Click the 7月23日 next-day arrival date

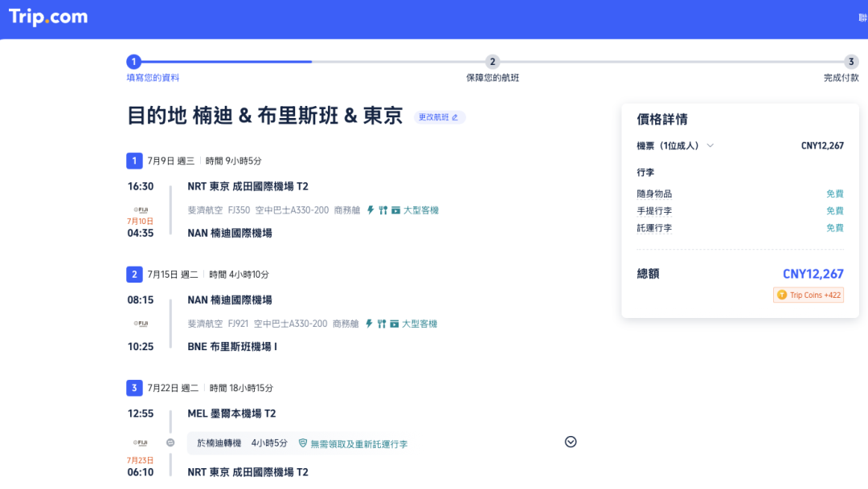pos(140,460)
